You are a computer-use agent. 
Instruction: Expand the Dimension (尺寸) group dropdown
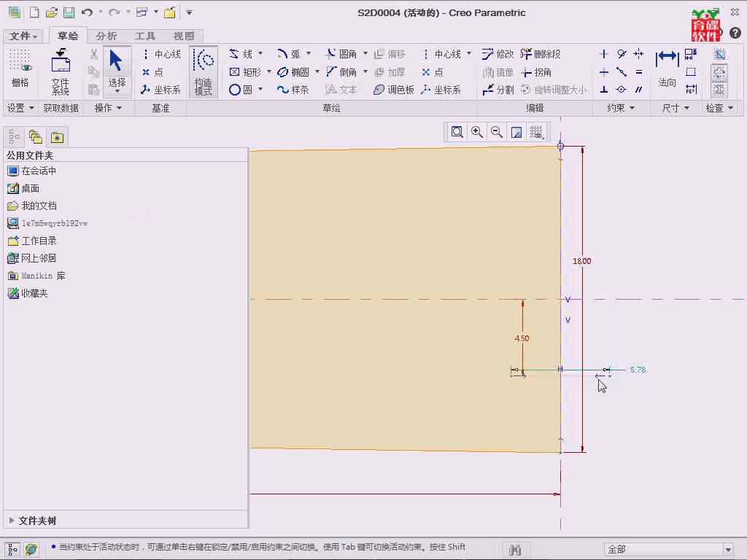point(676,108)
